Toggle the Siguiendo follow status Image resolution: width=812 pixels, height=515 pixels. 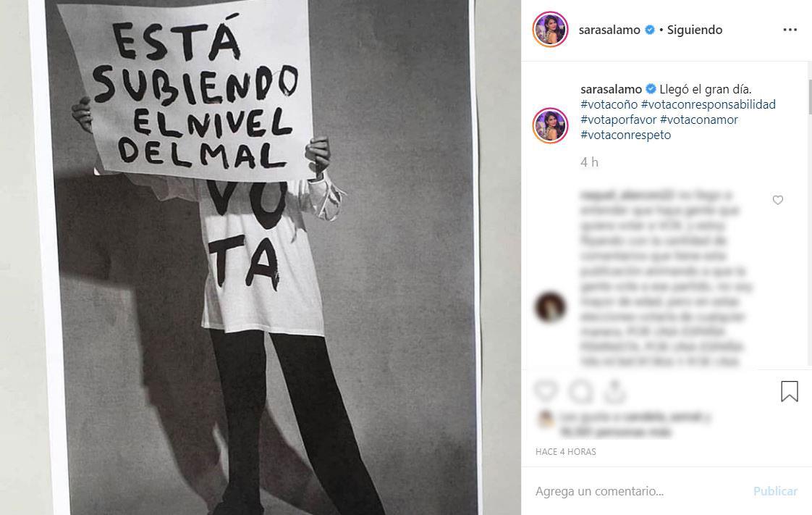tap(695, 30)
